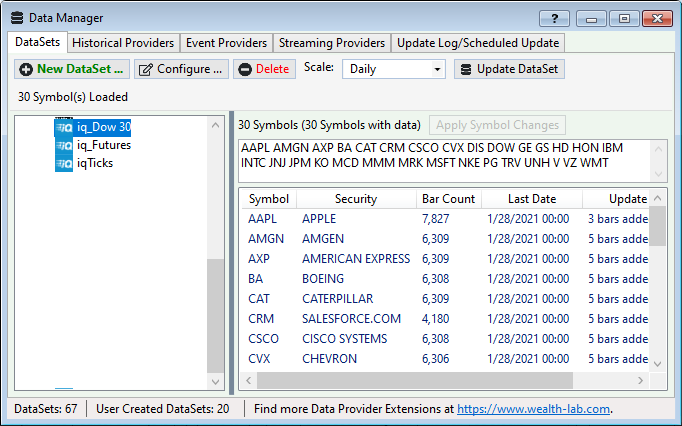This screenshot has height=426, width=682.
Task: Open the Event Providers tab
Action: (227, 43)
